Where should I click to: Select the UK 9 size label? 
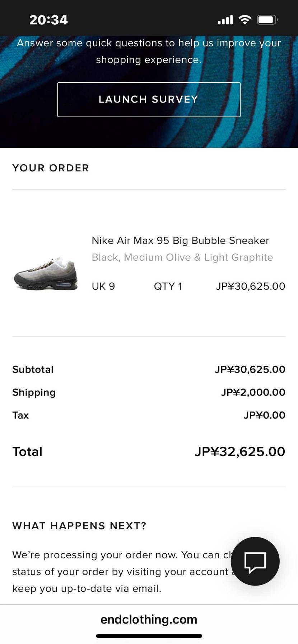(x=103, y=286)
